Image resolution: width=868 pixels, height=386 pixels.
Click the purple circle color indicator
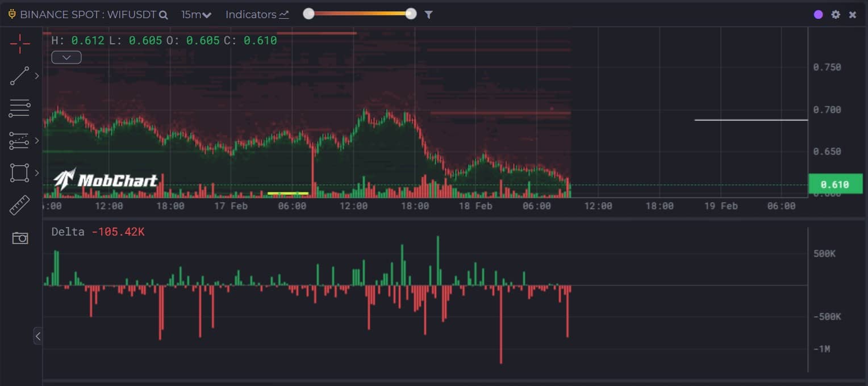pyautogui.click(x=818, y=15)
